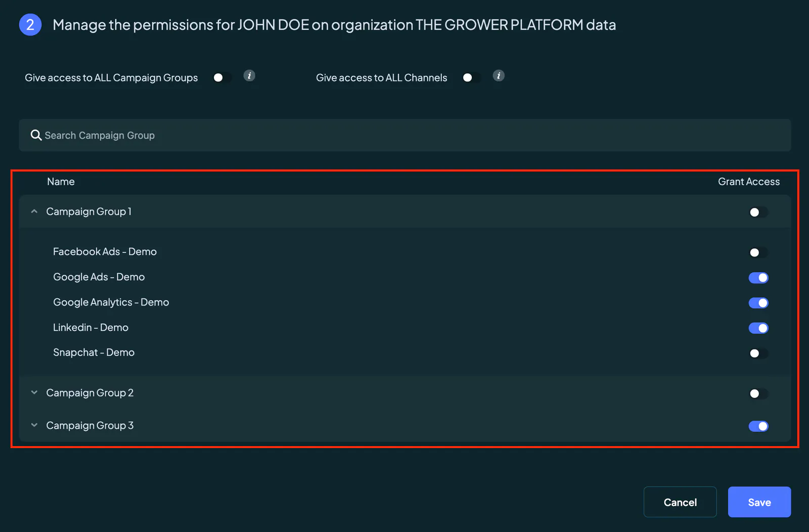Switch off Google Analytics - Demo access
Screen dimensions: 809x532
(x=758, y=303)
